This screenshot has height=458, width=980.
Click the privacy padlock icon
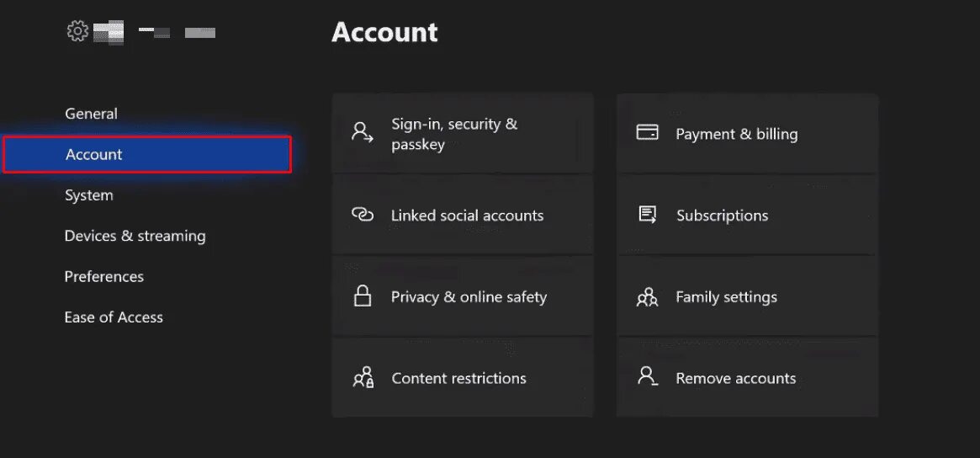pyautogui.click(x=363, y=296)
